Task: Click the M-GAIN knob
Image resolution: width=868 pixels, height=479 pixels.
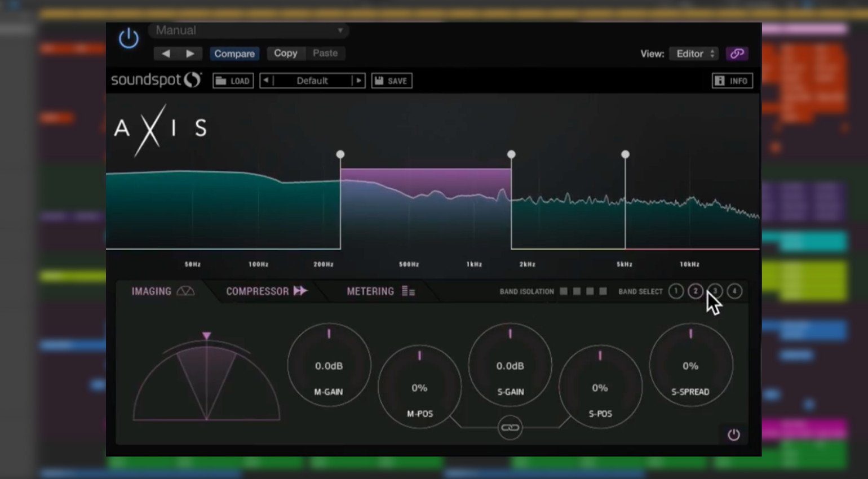Action: (329, 365)
